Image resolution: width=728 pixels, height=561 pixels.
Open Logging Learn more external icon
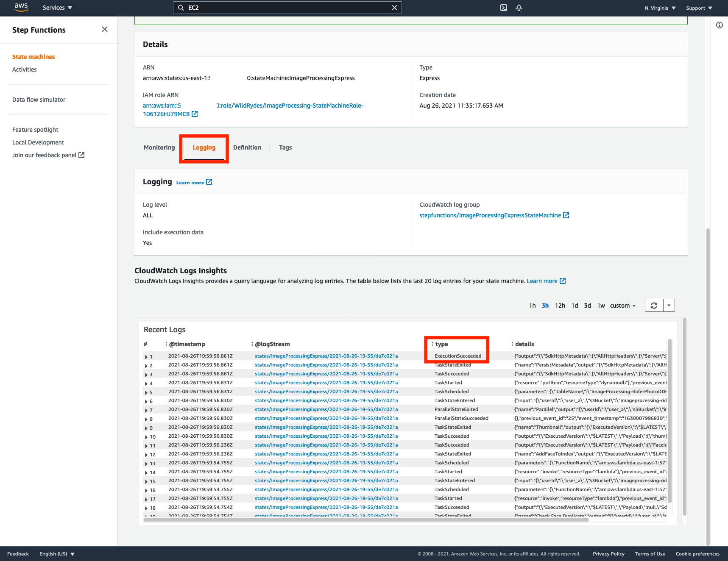tap(209, 182)
